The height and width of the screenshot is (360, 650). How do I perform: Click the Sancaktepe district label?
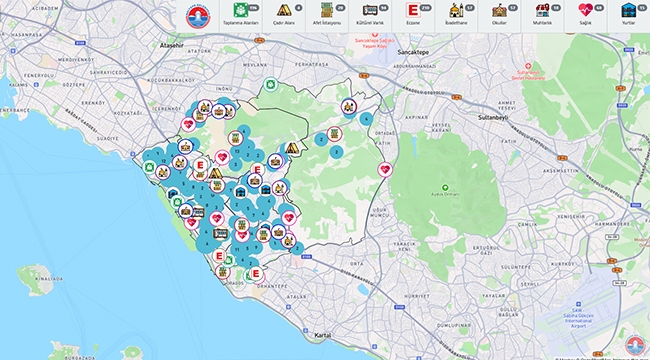[x=413, y=53]
